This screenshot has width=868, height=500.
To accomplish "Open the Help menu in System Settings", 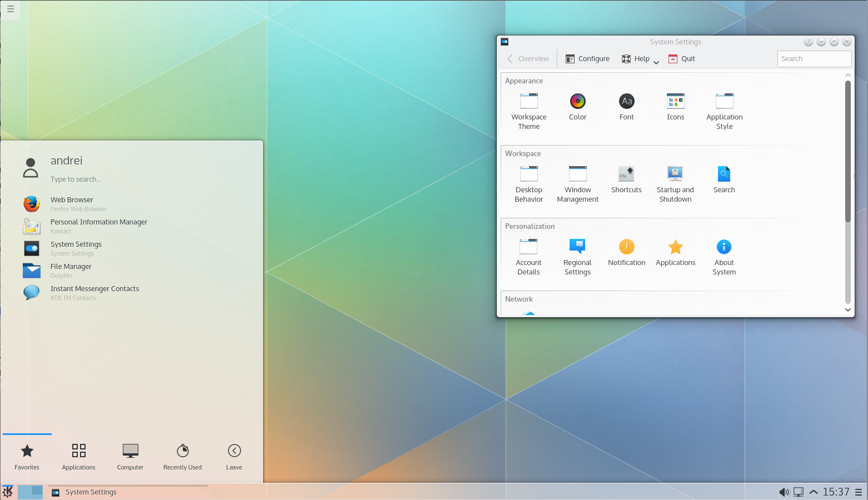I will (x=640, y=59).
